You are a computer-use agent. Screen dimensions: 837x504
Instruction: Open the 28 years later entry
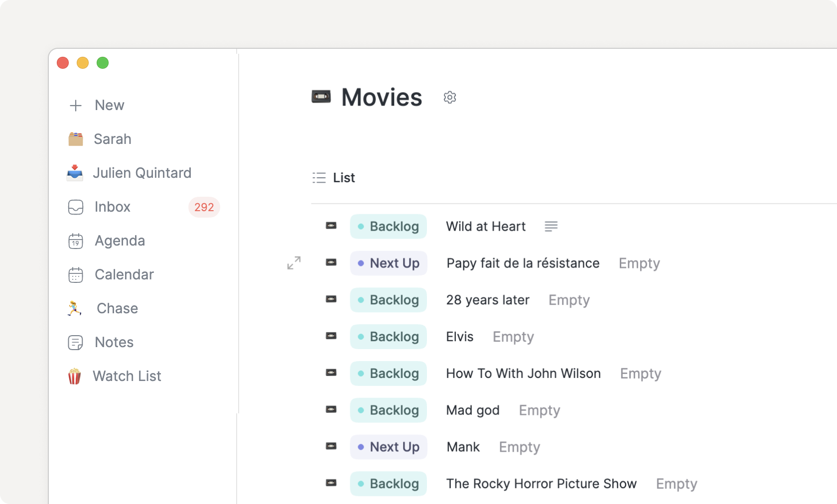(x=487, y=300)
